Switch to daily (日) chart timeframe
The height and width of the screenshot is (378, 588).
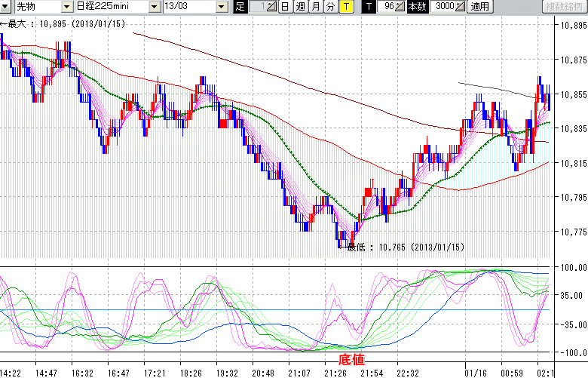pos(284,7)
